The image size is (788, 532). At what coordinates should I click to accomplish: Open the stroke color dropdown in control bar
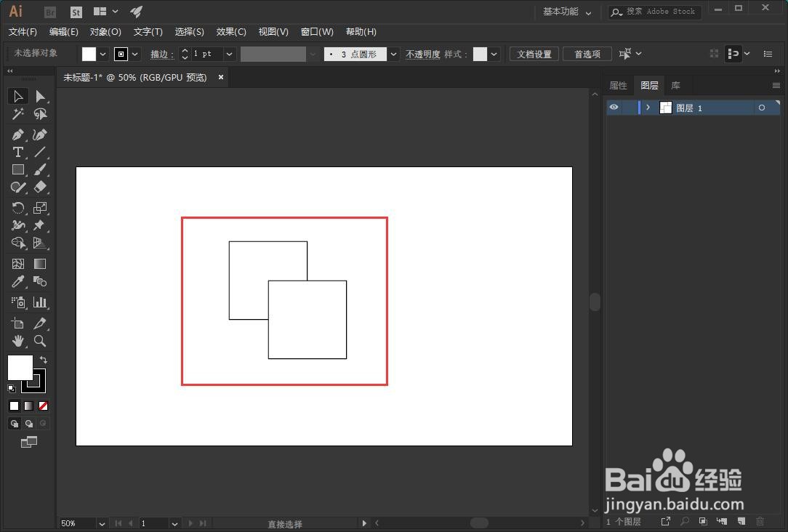click(x=134, y=54)
